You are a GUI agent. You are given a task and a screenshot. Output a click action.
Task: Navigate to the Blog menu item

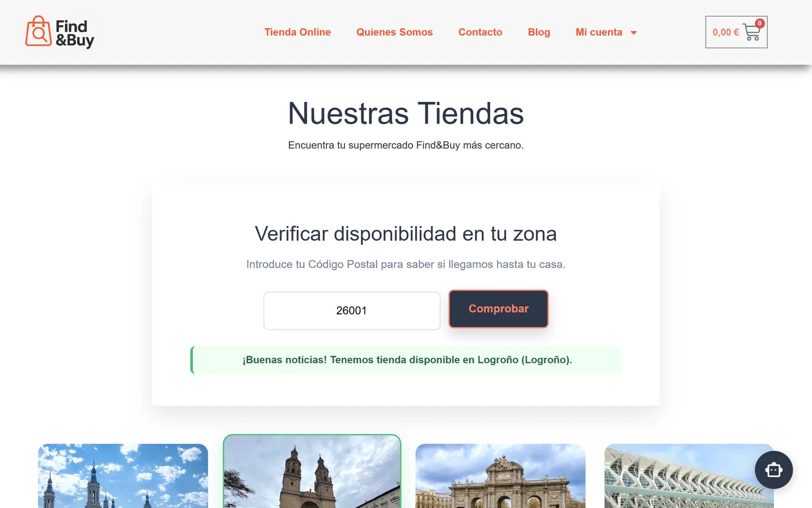pos(539,32)
